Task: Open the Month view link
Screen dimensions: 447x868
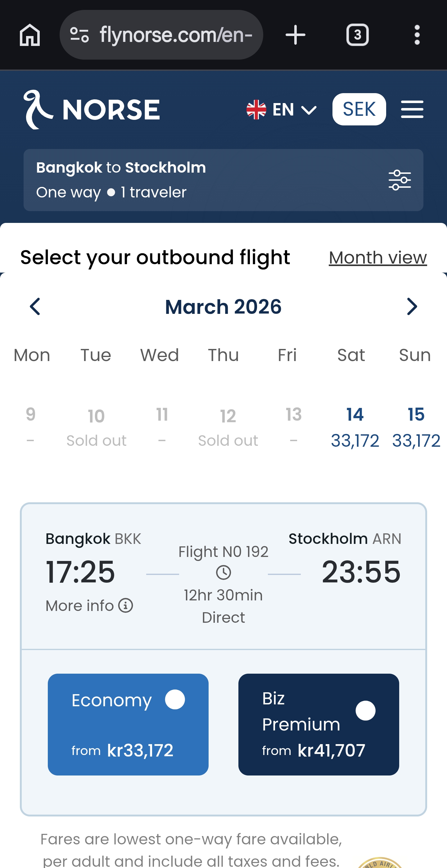Action: [x=377, y=258]
